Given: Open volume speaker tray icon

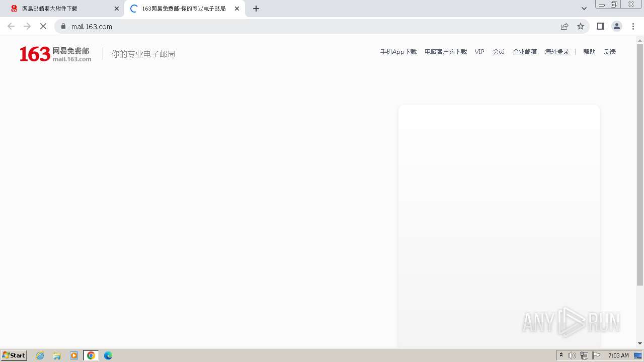Looking at the screenshot, I should point(572,355).
